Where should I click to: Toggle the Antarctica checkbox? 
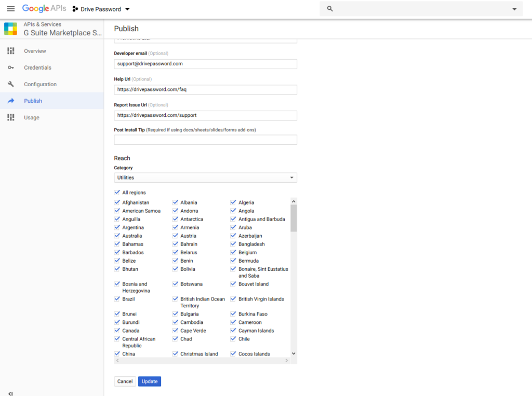click(x=175, y=219)
